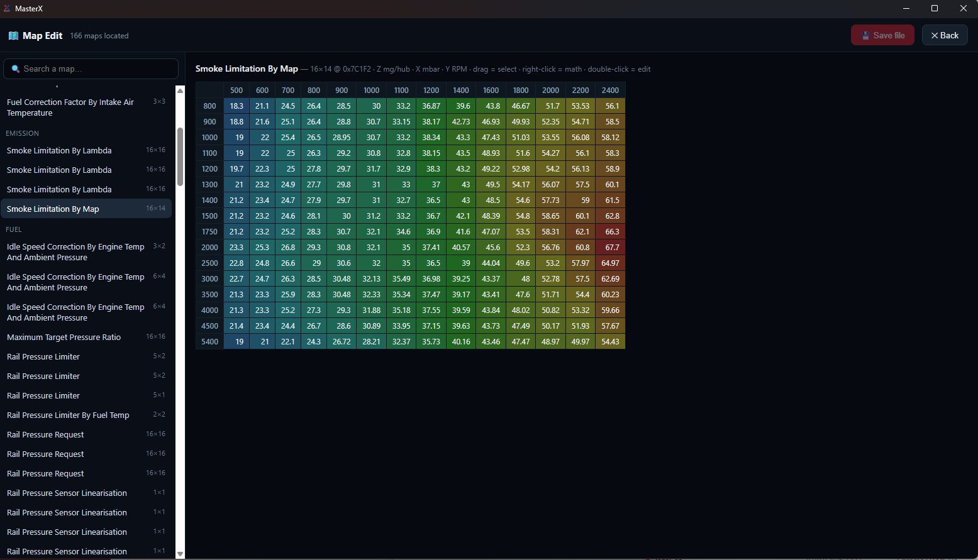Click the FUEL category header
This screenshot has height=560, width=978.
click(14, 229)
